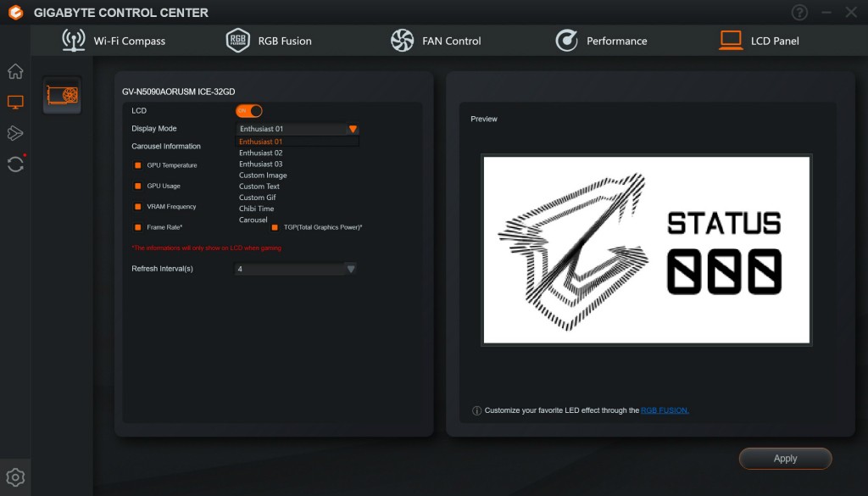The image size is (868, 496).
Task: Expand the Refresh Interval dropdown
Action: coord(350,269)
